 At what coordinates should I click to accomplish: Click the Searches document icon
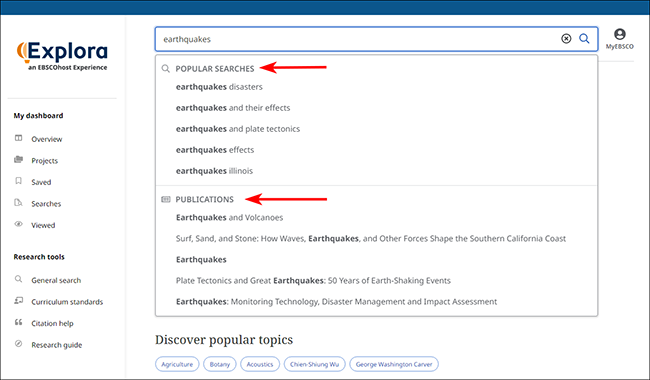pyautogui.click(x=19, y=203)
